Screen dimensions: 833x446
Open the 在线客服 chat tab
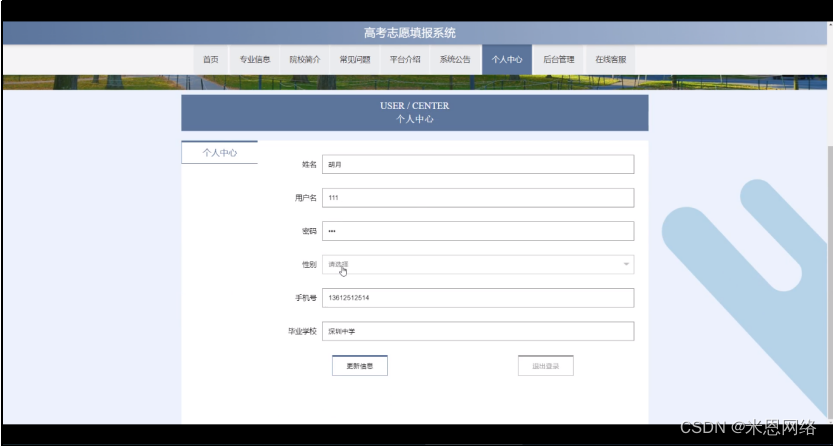tap(610, 59)
